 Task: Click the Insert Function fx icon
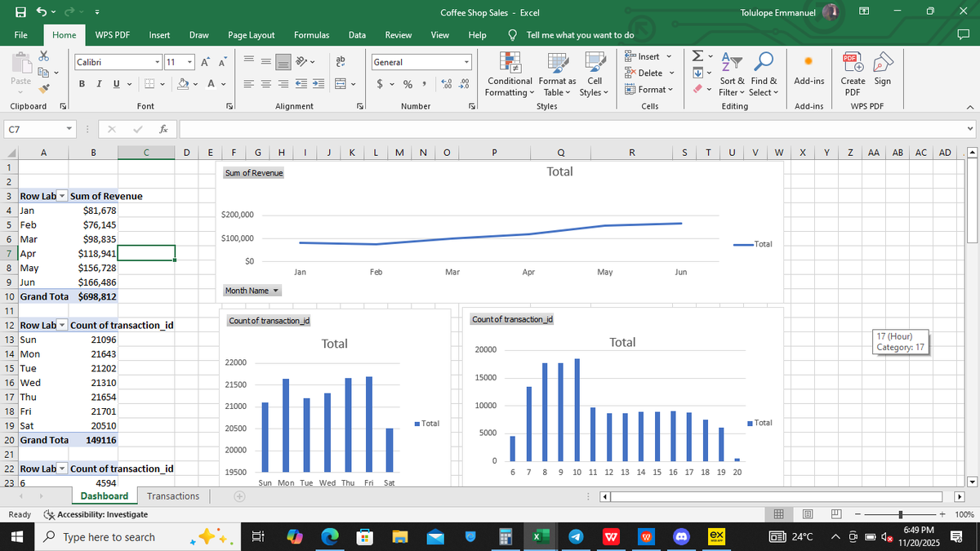coord(164,130)
